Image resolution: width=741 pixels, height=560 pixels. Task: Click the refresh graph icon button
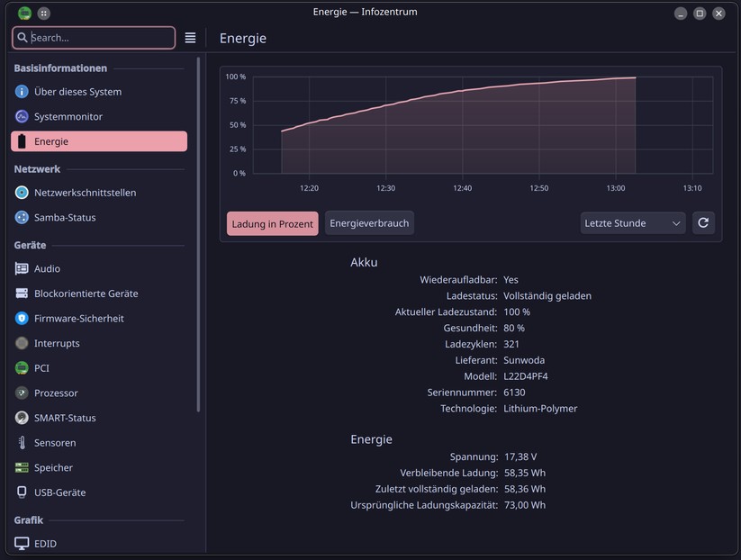coord(703,223)
